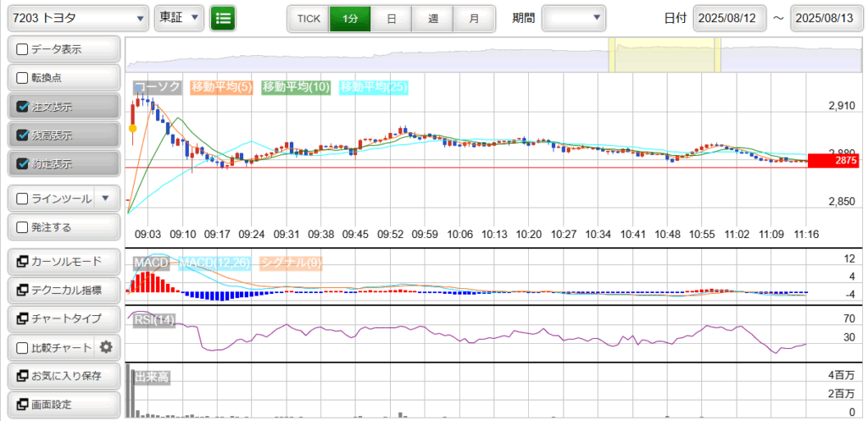Screen dimensions: 868x421
Task: Open the 7203 トヨタ stock dropdown
Action: click(78, 19)
